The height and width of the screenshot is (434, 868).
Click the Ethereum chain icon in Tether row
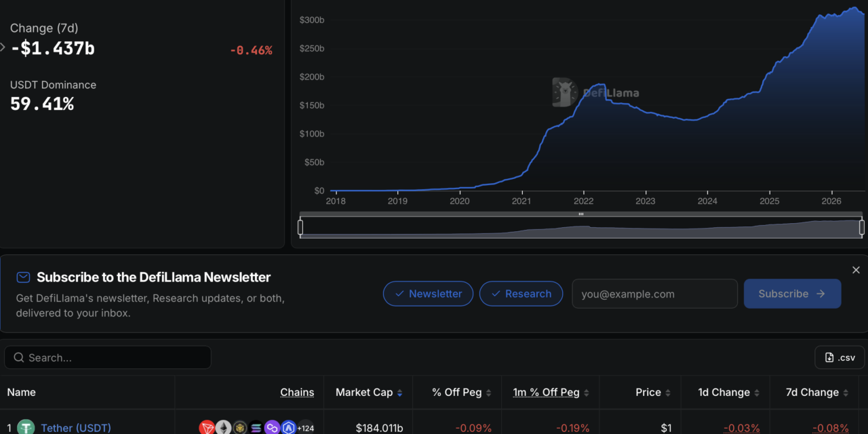tap(223, 428)
